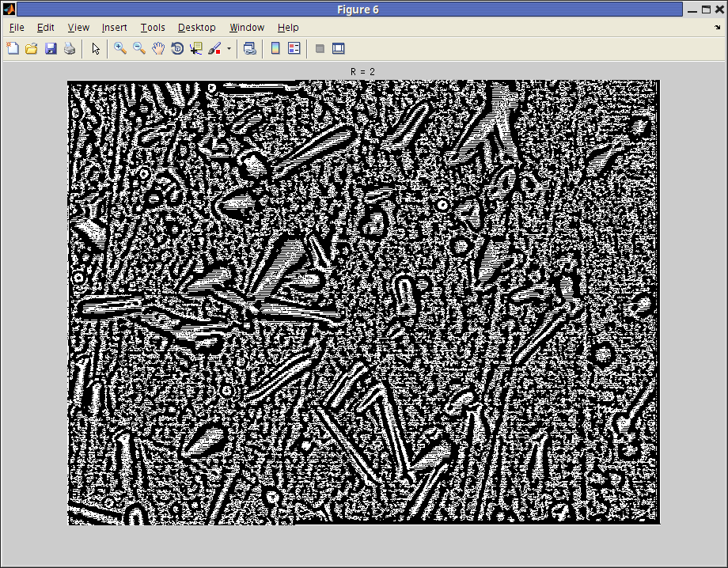Screen dimensions: 728x568
Task: Click the New Figure icon
Action: [13, 48]
